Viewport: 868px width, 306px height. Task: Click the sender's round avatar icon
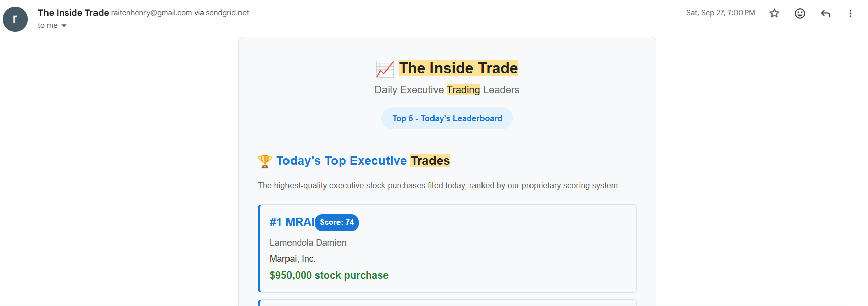[x=15, y=19]
